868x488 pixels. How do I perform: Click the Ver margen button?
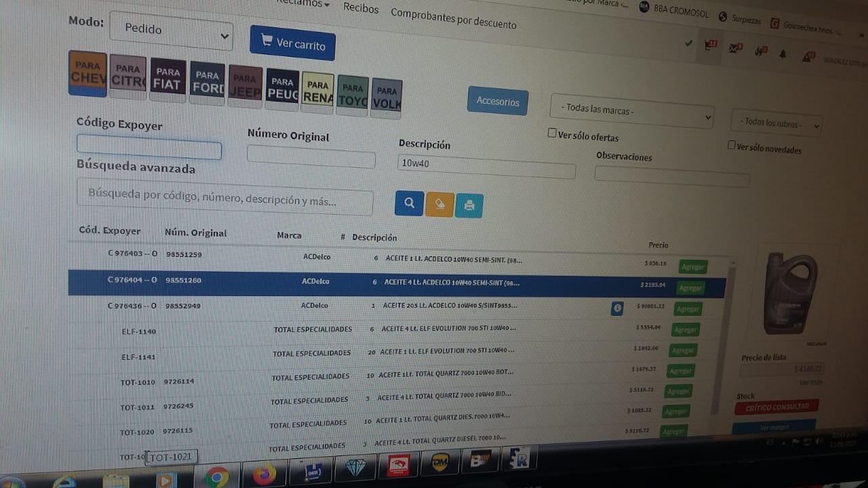click(x=774, y=428)
